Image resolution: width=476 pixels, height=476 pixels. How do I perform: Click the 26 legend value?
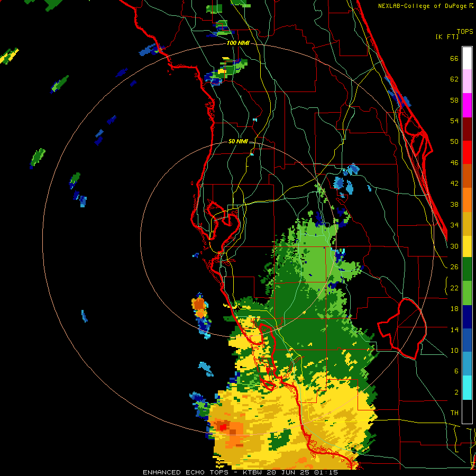point(454,267)
